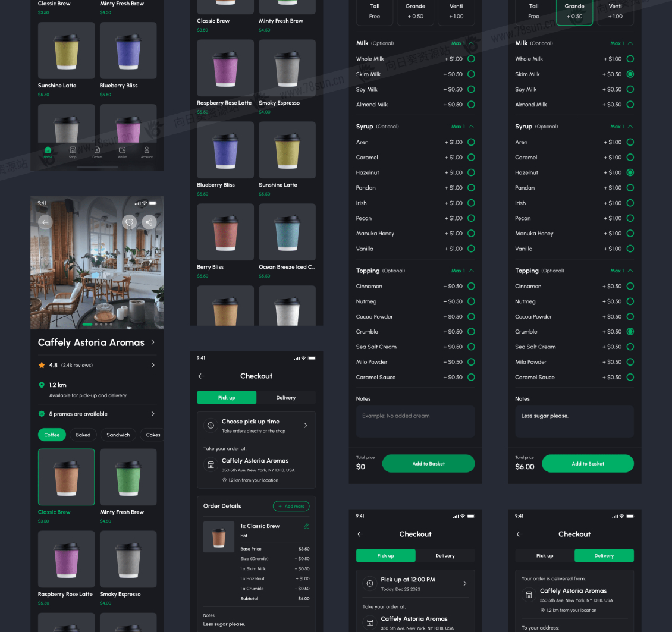This screenshot has width=672, height=632.
Task: Select the Baked category tab
Action: pyautogui.click(x=83, y=435)
